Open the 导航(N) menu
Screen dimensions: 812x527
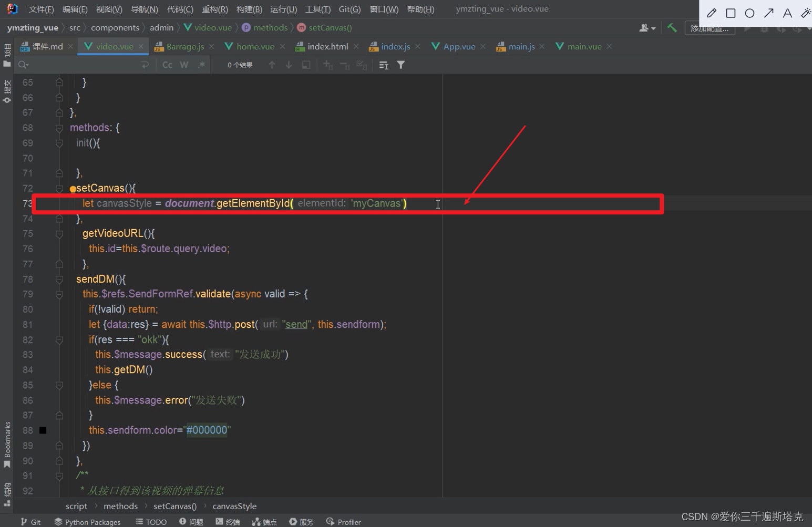point(144,9)
